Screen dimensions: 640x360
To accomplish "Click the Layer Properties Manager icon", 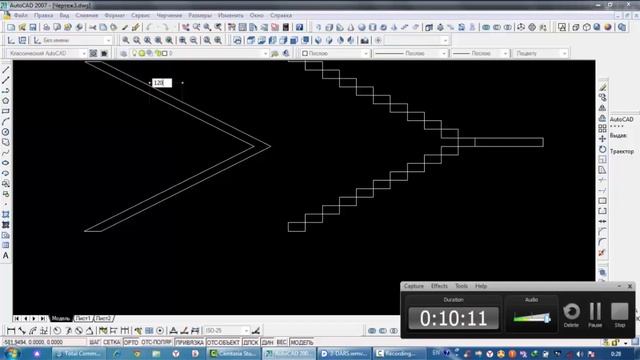I will (124, 53).
